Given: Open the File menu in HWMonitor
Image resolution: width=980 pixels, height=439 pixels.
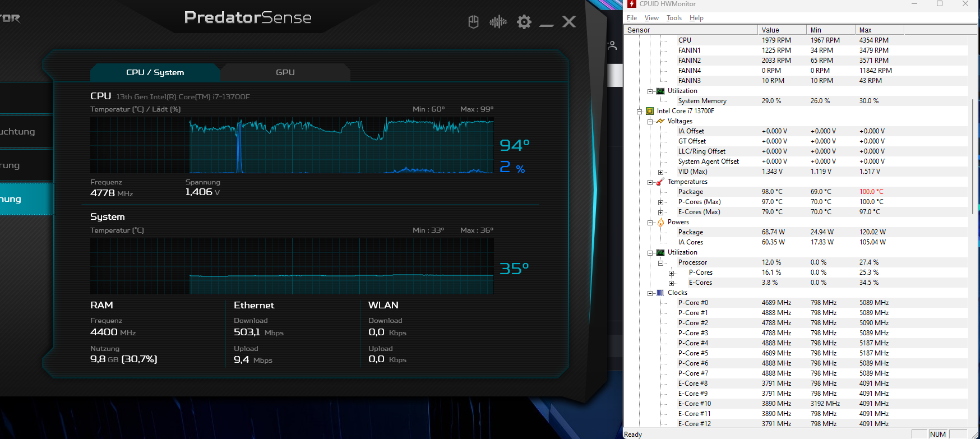Looking at the screenshot, I should tap(632, 18).
